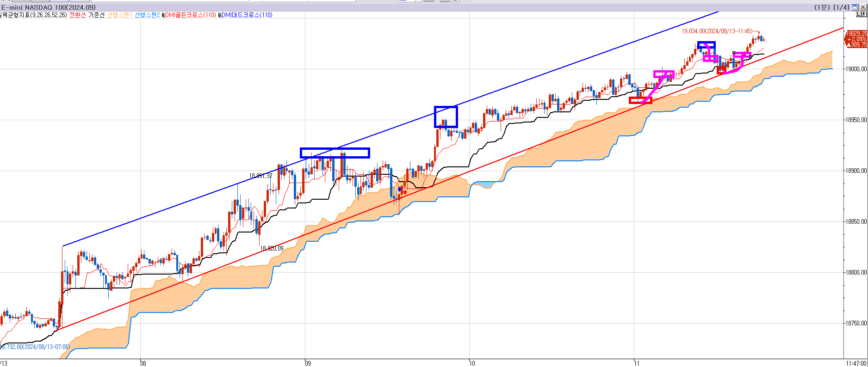Click the (1분) period label
This screenshot has height=367, width=868.
[822, 7]
